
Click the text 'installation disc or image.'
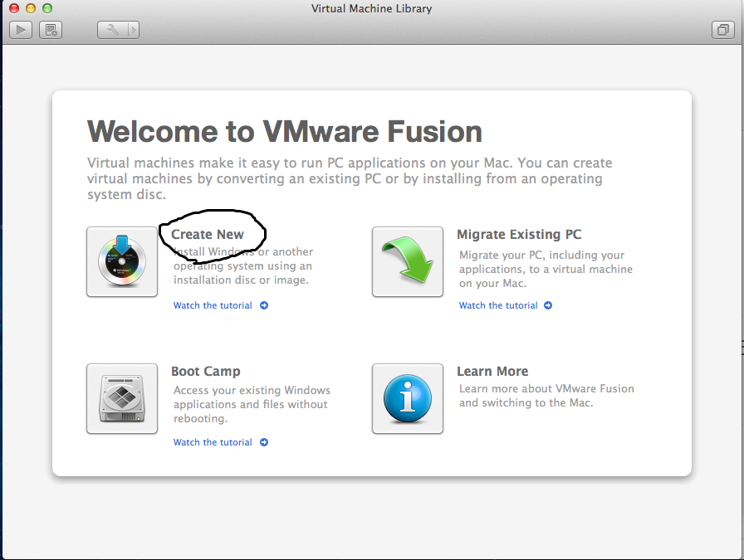tap(241, 280)
